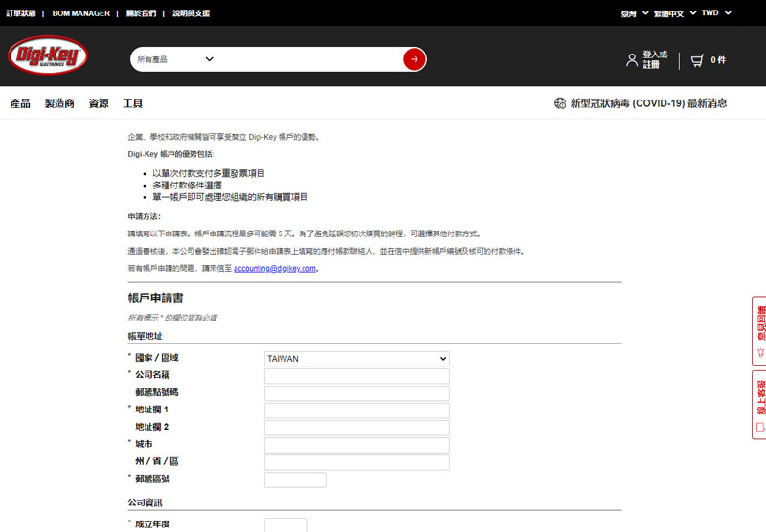The image size is (766, 532).
Task: Click the 登入或註冊 link
Action: pos(655,59)
